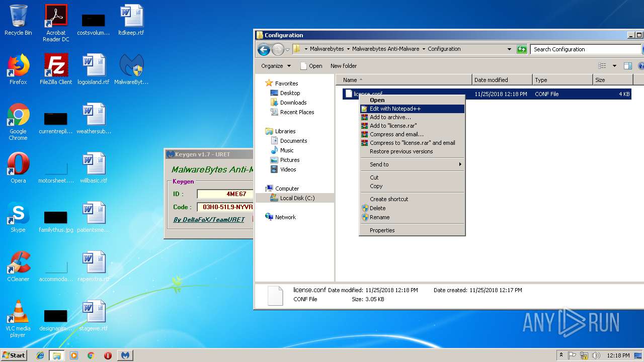
Task: Launch CCleaner desktop shortcut
Action: click(18, 266)
